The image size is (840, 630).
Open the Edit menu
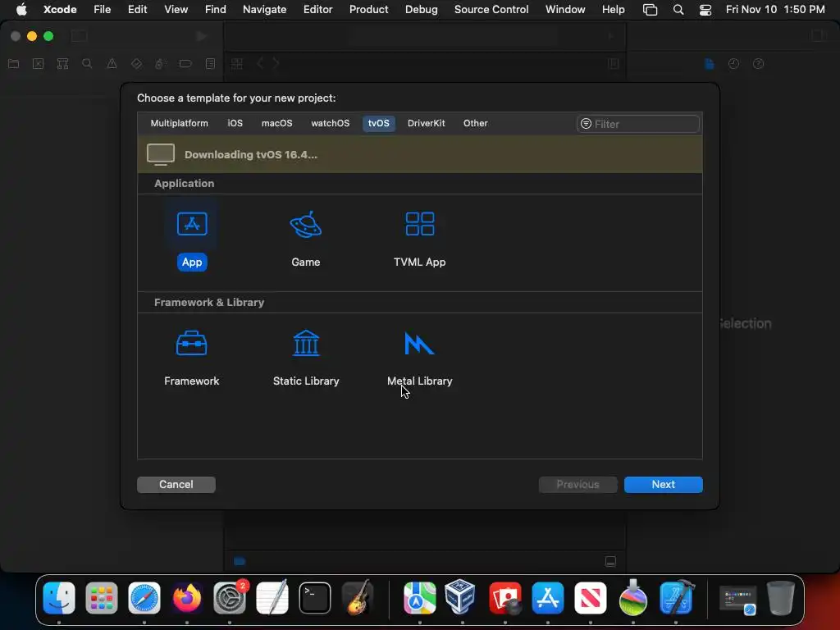tap(137, 9)
